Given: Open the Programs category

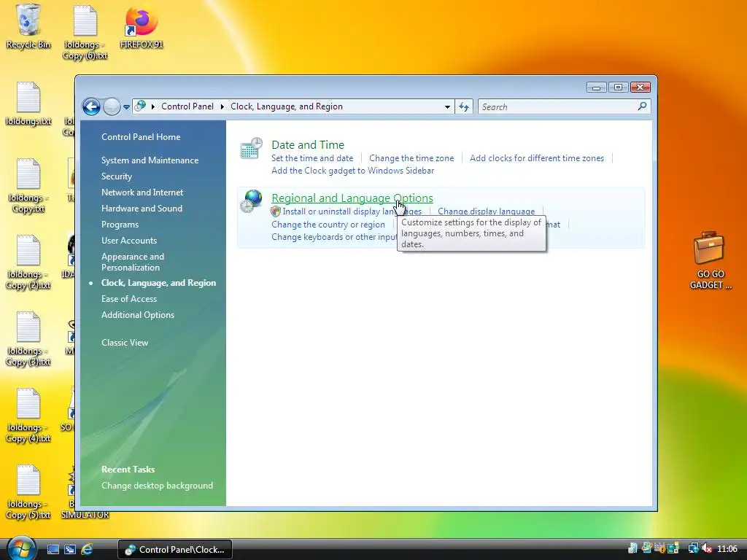Looking at the screenshot, I should [120, 225].
